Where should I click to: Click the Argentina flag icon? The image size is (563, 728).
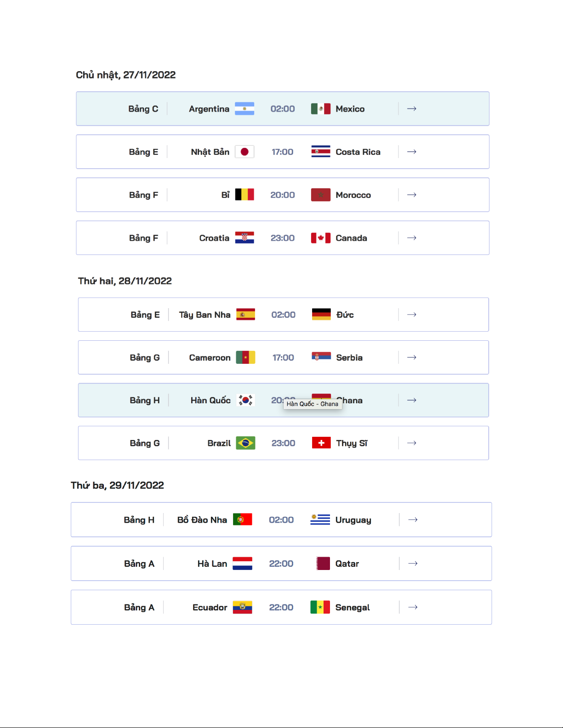pos(245,109)
